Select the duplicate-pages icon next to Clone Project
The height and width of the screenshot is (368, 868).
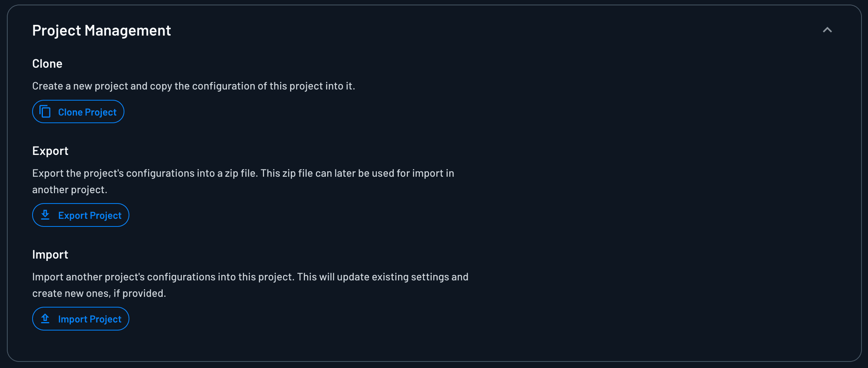(x=46, y=112)
